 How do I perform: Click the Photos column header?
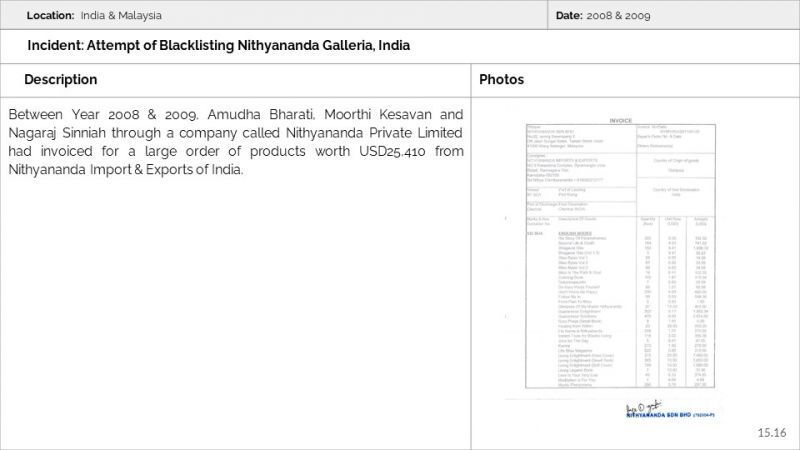(502, 79)
